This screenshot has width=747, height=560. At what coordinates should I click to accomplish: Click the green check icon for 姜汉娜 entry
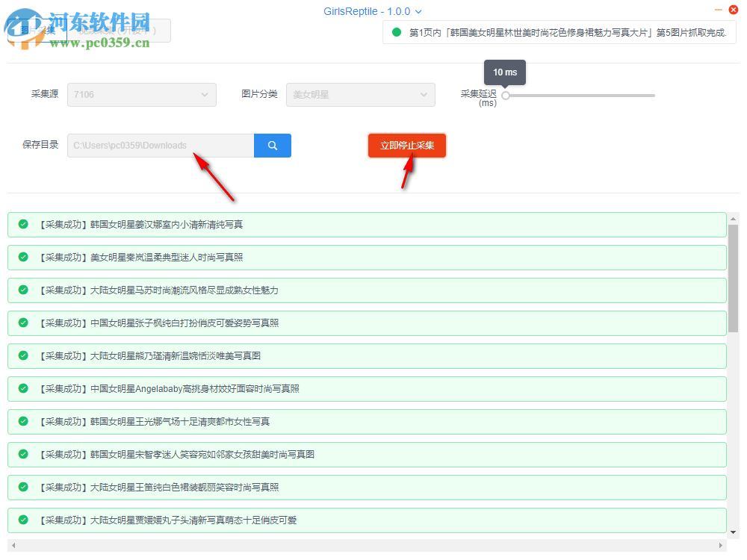click(x=23, y=224)
